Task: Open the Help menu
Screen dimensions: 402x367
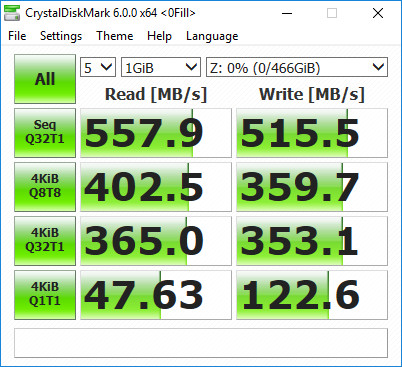Action: click(159, 36)
